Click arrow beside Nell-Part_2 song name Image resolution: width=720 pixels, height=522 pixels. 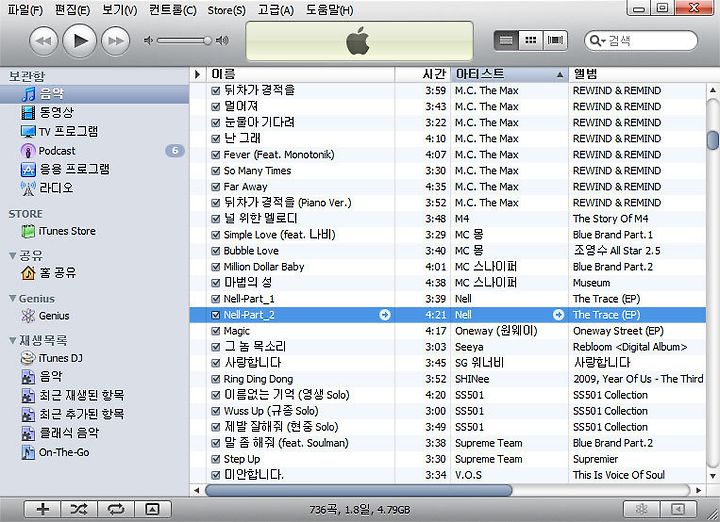(x=385, y=314)
